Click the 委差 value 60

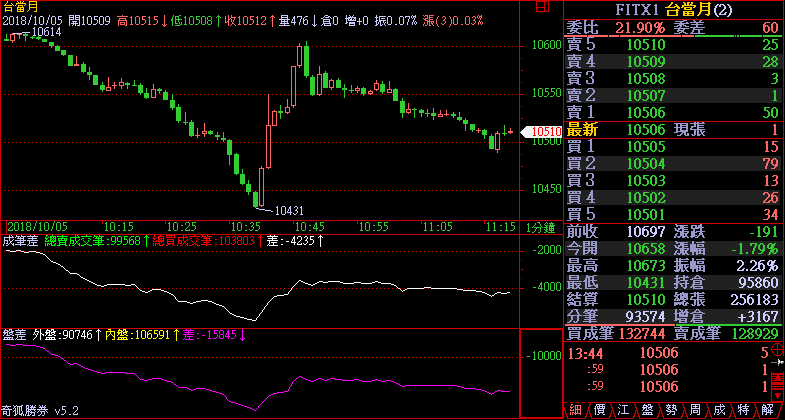tap(770, 28)
